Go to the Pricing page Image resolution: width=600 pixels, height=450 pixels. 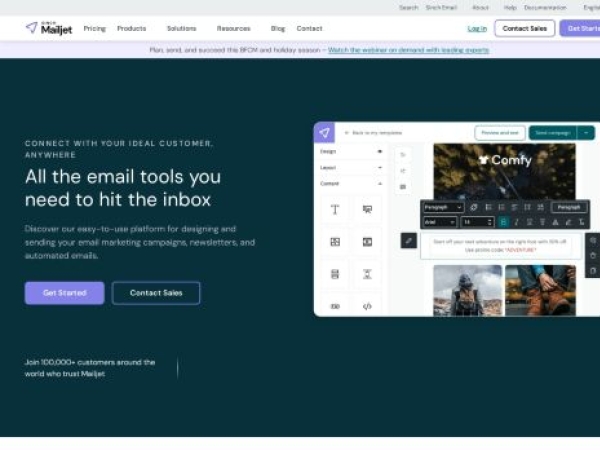point(94,29)
